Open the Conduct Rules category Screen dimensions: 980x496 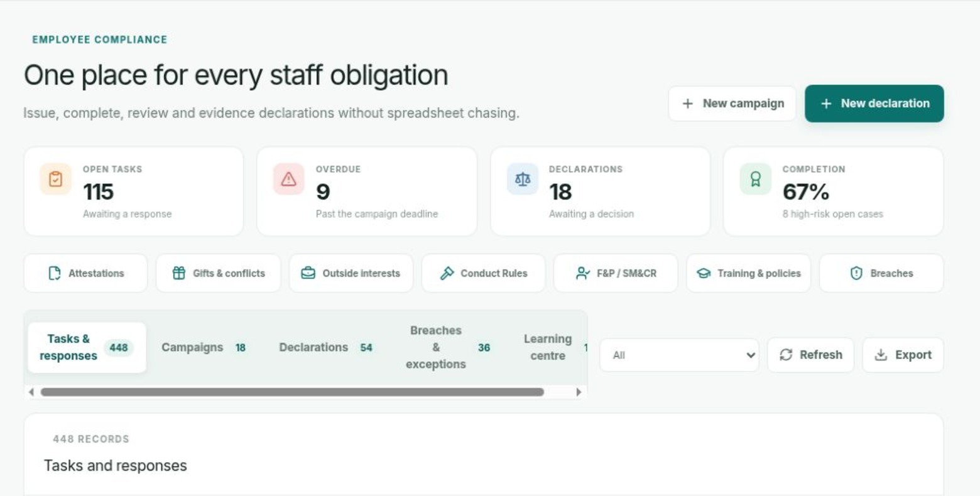pos(484,273)
